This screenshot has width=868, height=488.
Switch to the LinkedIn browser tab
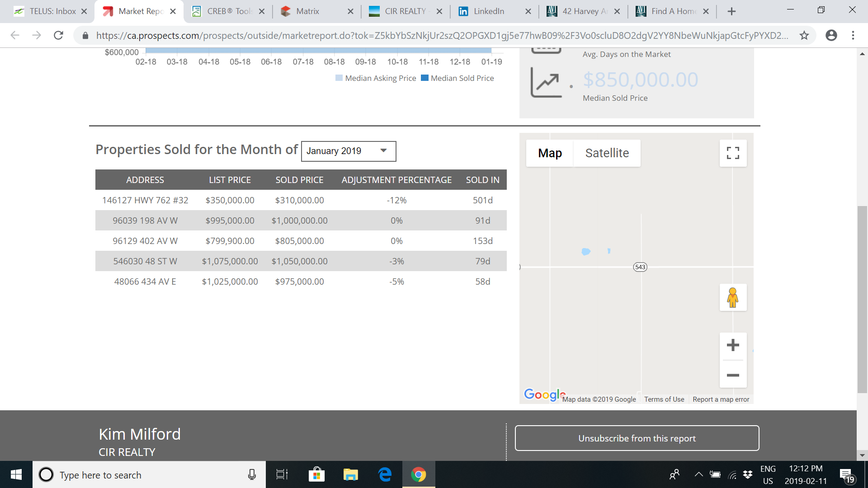(489, 11)
